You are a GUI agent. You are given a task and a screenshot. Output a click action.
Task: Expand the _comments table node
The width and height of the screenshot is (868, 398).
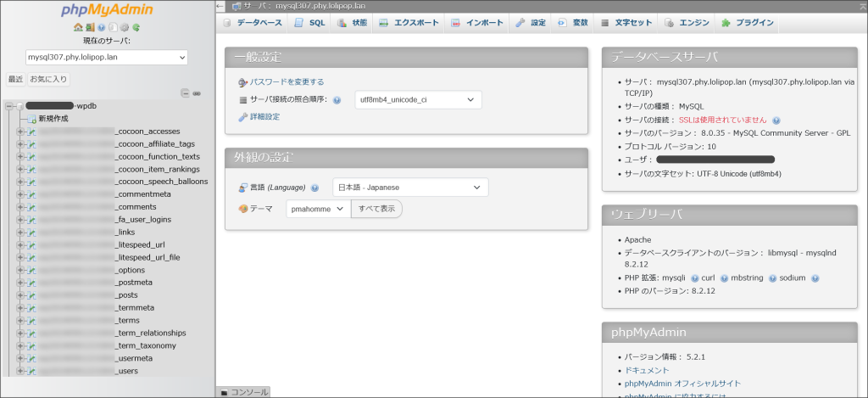(x=20, y=207)
